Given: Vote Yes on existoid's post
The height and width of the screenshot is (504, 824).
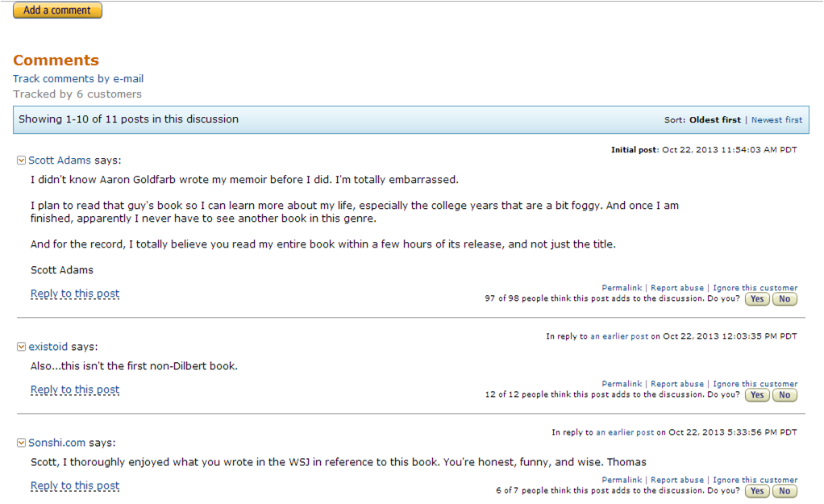Looking at the screenshot, I should [x=757, y=395].
